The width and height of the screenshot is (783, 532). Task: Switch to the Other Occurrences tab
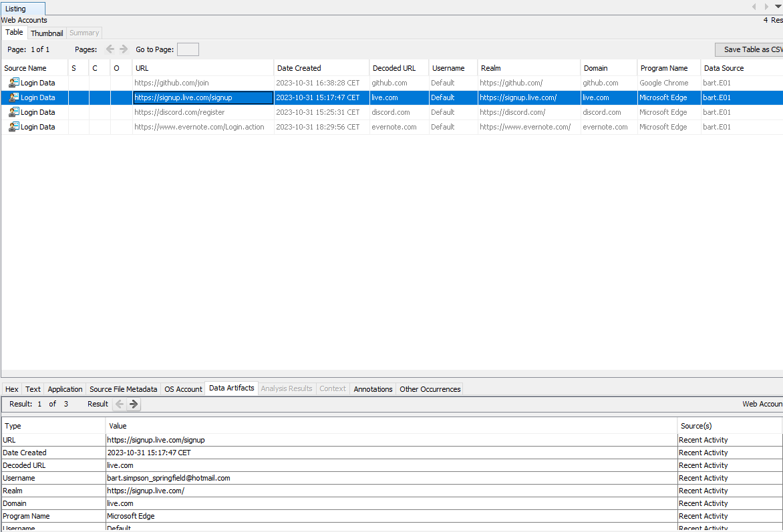pyautogui.click(x=430, y=389)
